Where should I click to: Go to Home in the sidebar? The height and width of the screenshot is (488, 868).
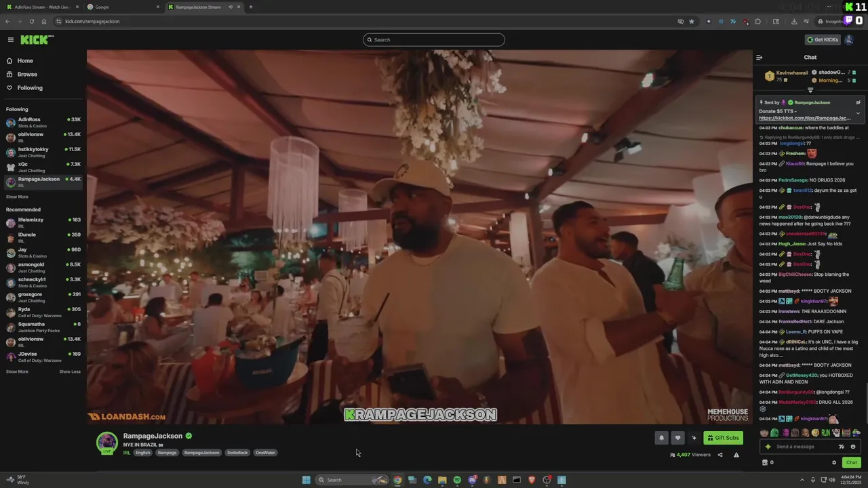pos(25,61)
